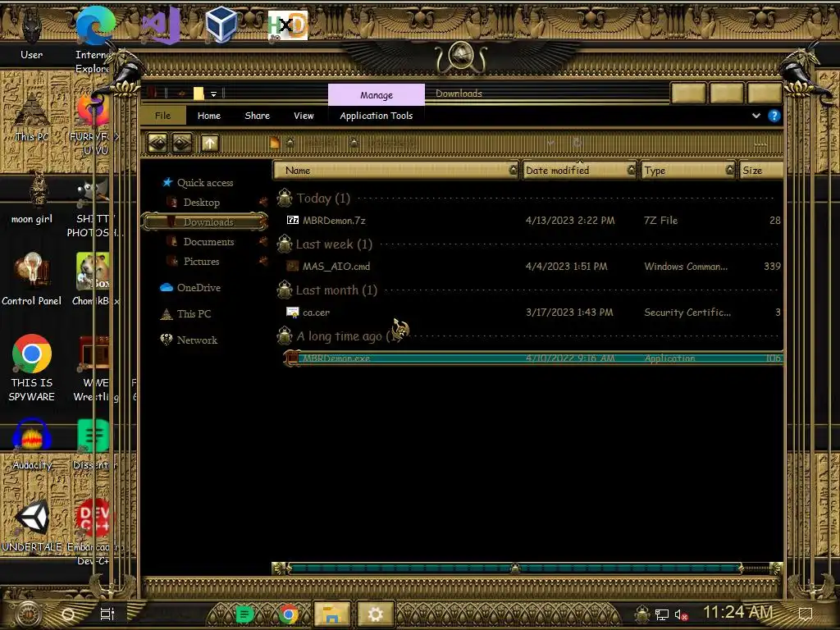This screenshot has width=840, height=630.
Task: Select Downloads in navigation pane
Action: pos(204,221)
